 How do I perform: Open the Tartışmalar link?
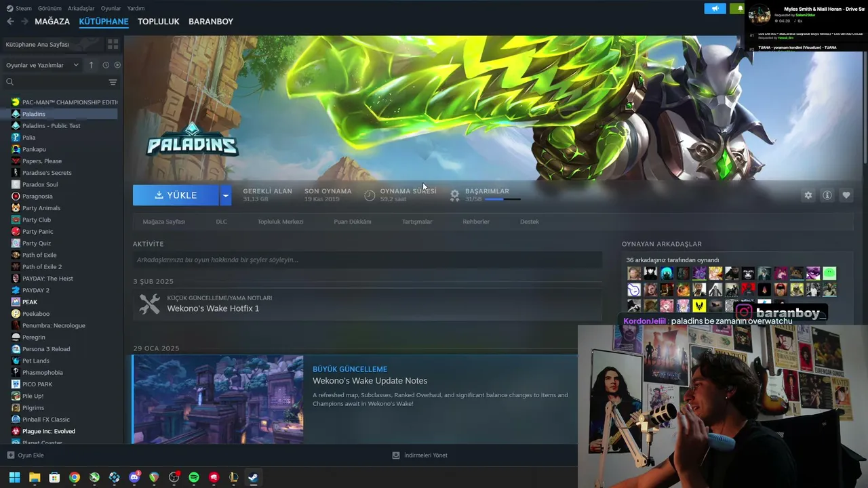pos(417,222)
